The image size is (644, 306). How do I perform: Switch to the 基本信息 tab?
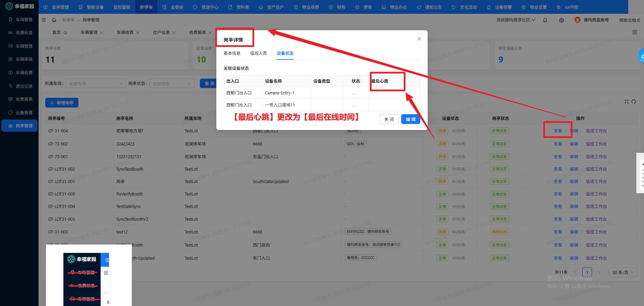tap(232, 53)
